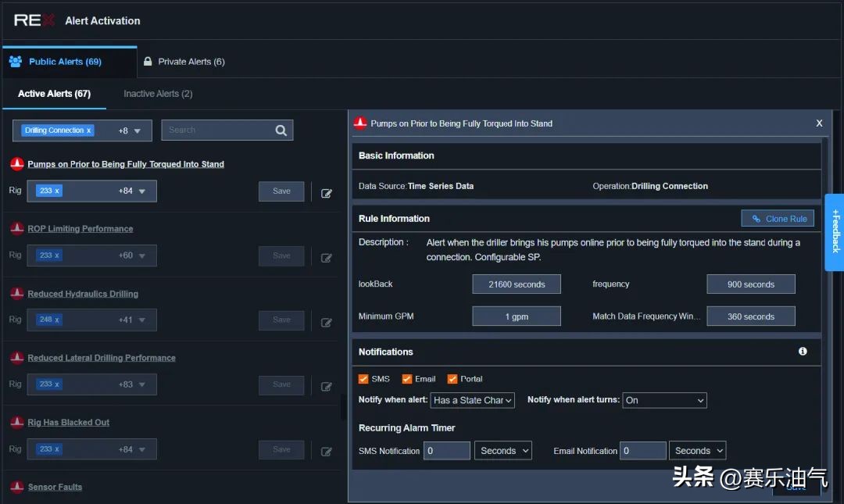Remove rig 248 tag from Reduced Hydraulics

[57, 320]
